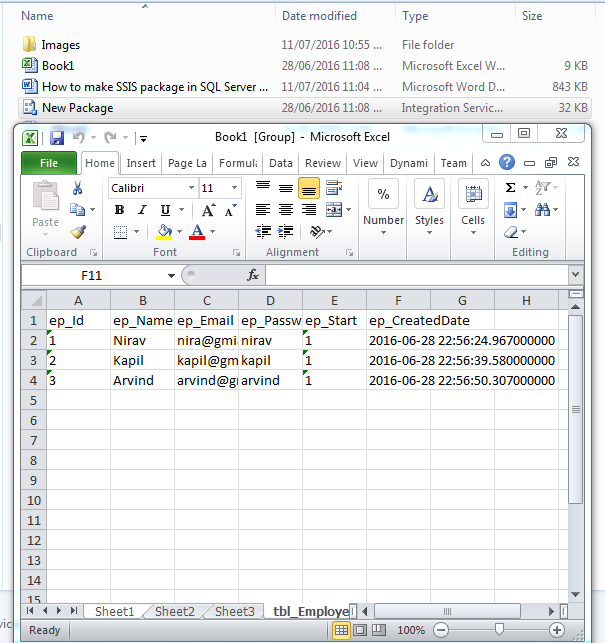Click the Zoom In plus button
The image size is (605, 643).
point(557,630)
